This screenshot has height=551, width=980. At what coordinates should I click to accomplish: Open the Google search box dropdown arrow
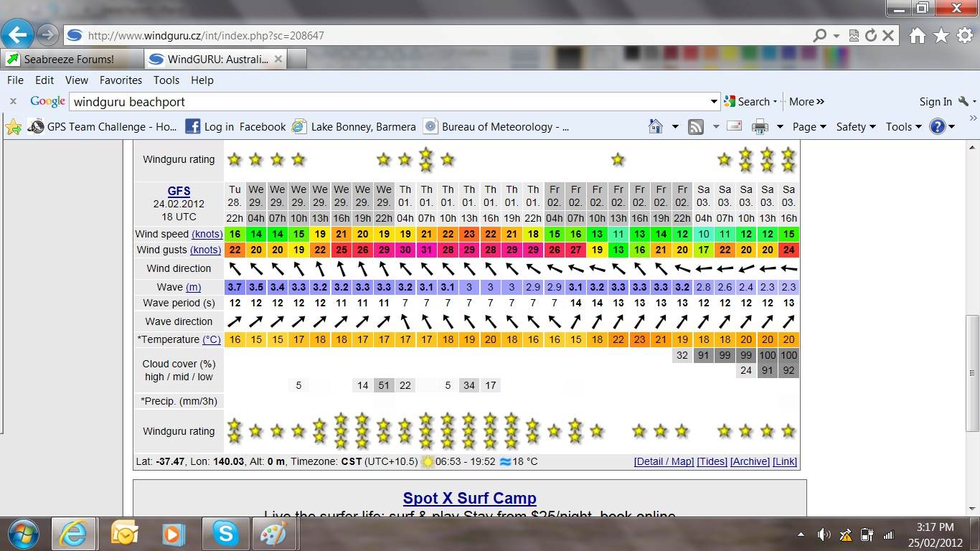[713, 102]
